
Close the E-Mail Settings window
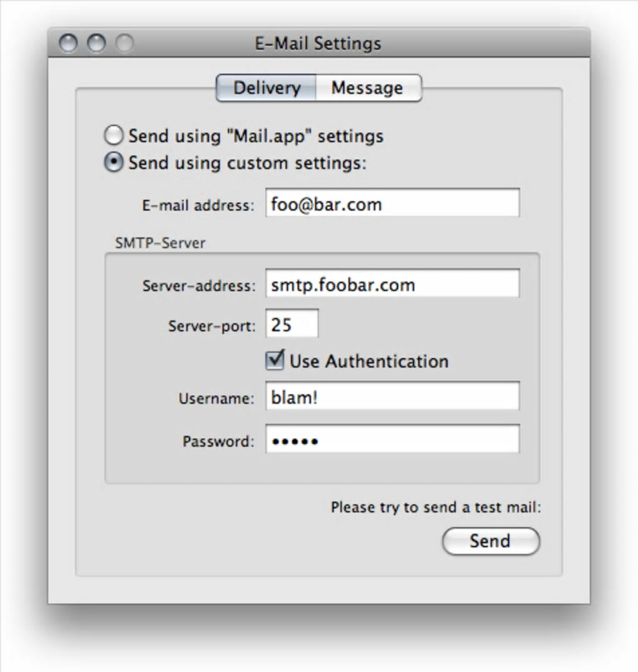pyautogui.click(x=68, y=43)
